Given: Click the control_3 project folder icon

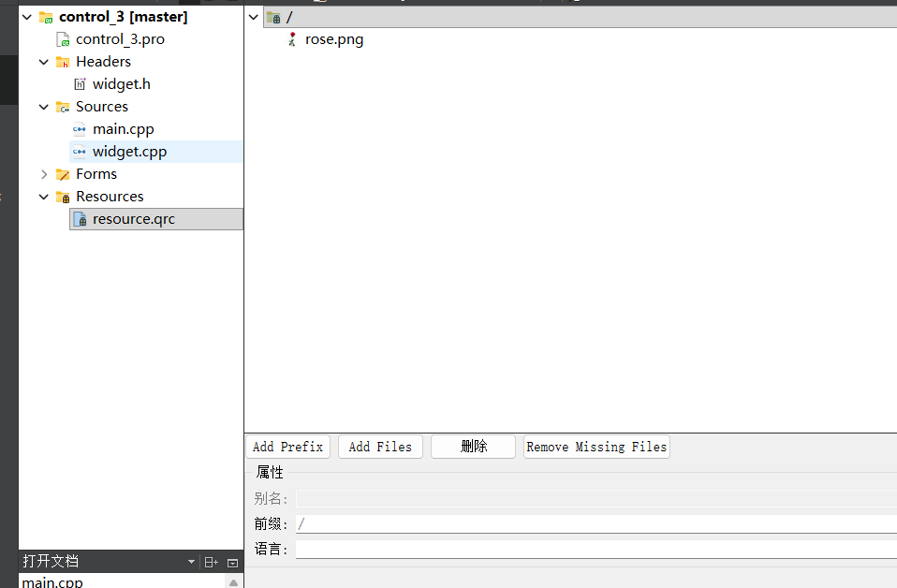Looking at the screenshot, I should pos(46,17).
